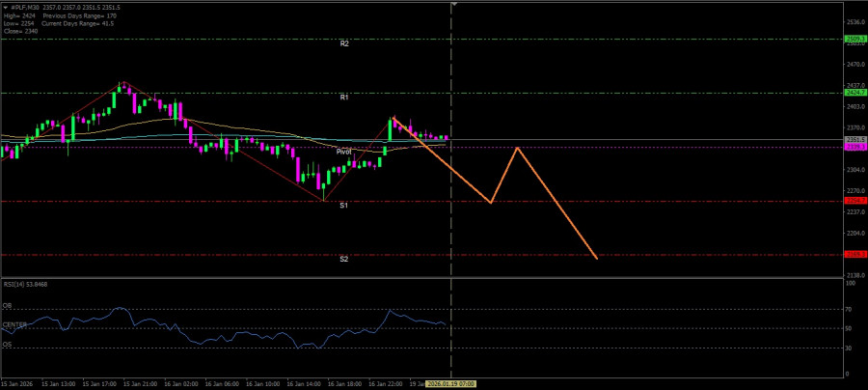Click the OB level label in RSI panel
Screen dimensions: 868x390
point(7,306)
